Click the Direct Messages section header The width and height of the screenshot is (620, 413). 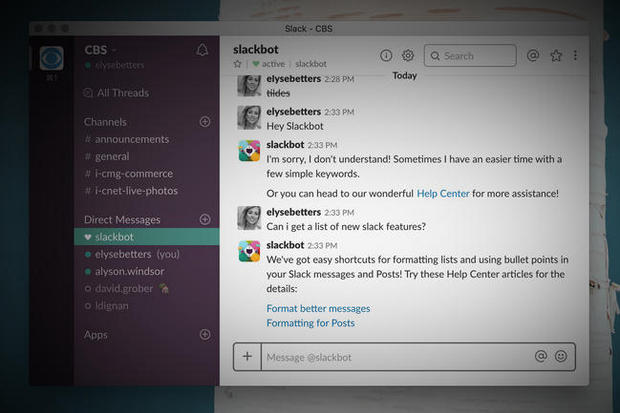pyautogui.click(x=122, y=220)
